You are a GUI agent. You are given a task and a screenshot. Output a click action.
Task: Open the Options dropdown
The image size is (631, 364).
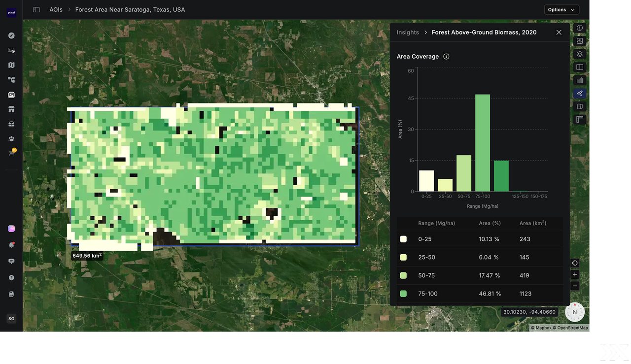click(x=561, y=10)
